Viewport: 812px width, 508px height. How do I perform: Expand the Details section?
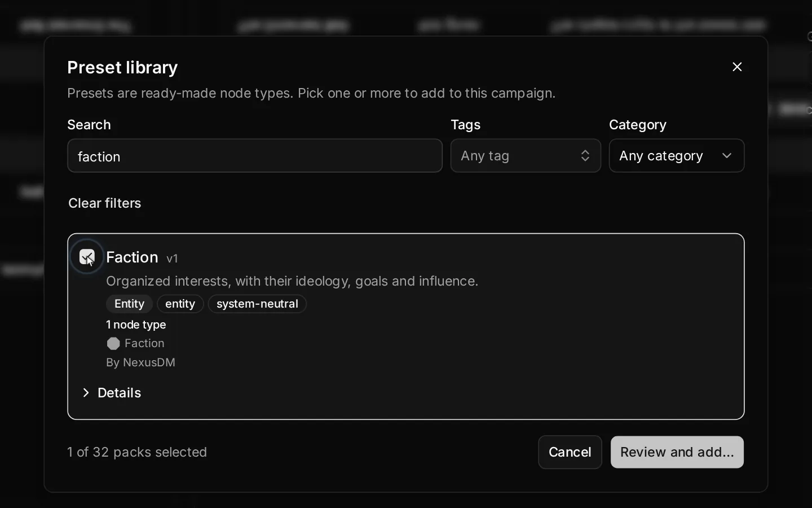[x=112, y=393]
